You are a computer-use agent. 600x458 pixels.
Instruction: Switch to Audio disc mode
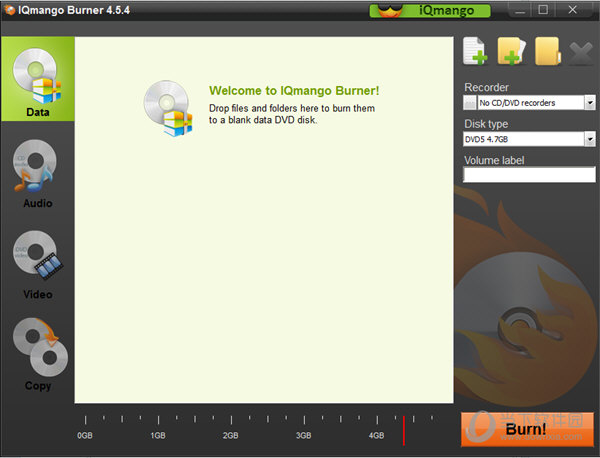point(38,174)
